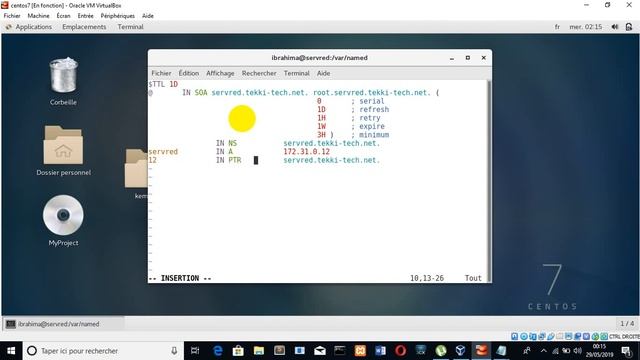Launch Opera browser from taskbar
This screenshot has width=640, height=360.
[x=400, y=351]
